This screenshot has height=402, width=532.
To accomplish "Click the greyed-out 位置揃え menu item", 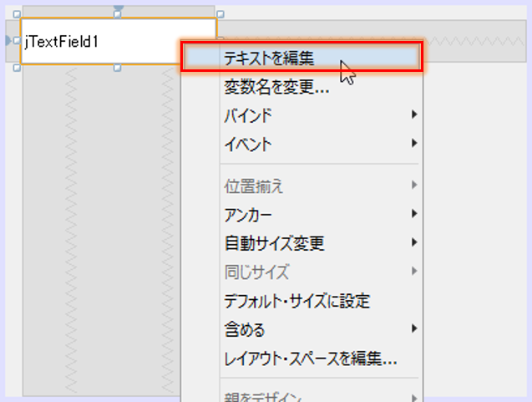I will pyautogui.click(x=253, y=186).
